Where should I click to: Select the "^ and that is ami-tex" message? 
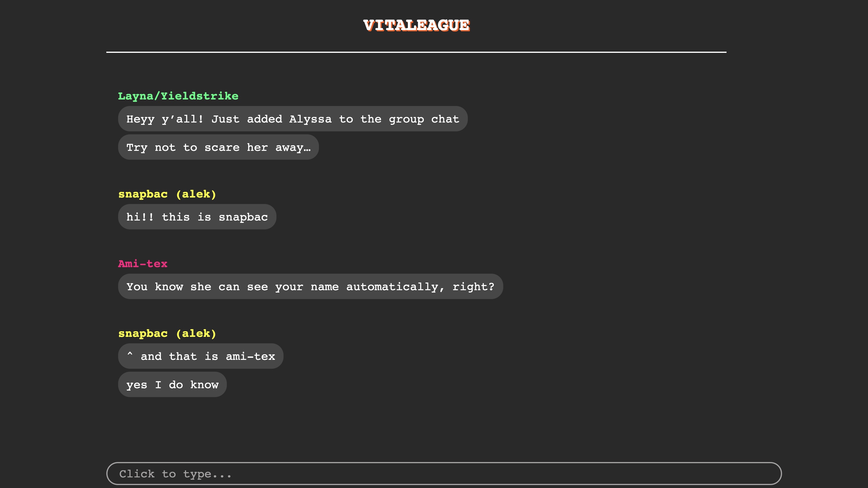(x=201, y=356)
